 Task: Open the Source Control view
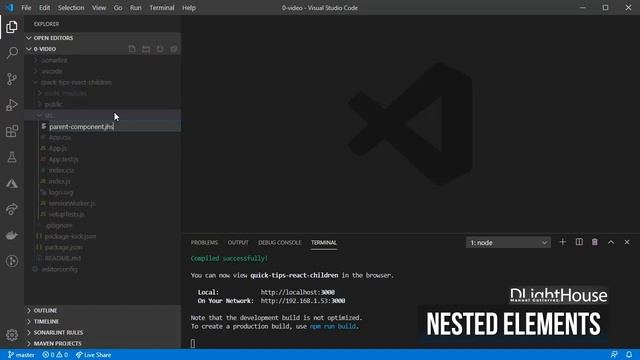[x=12, y=79]
